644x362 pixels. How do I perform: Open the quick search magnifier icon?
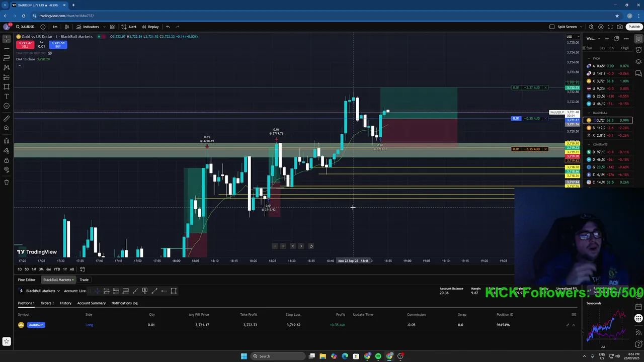[591, 27]
